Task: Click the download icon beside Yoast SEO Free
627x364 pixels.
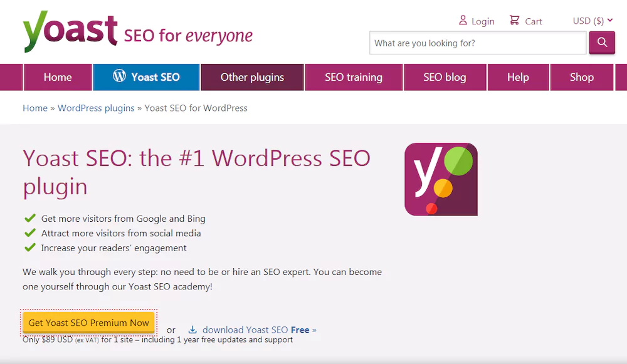Action: pyautogui.click(x=193, y=329)
